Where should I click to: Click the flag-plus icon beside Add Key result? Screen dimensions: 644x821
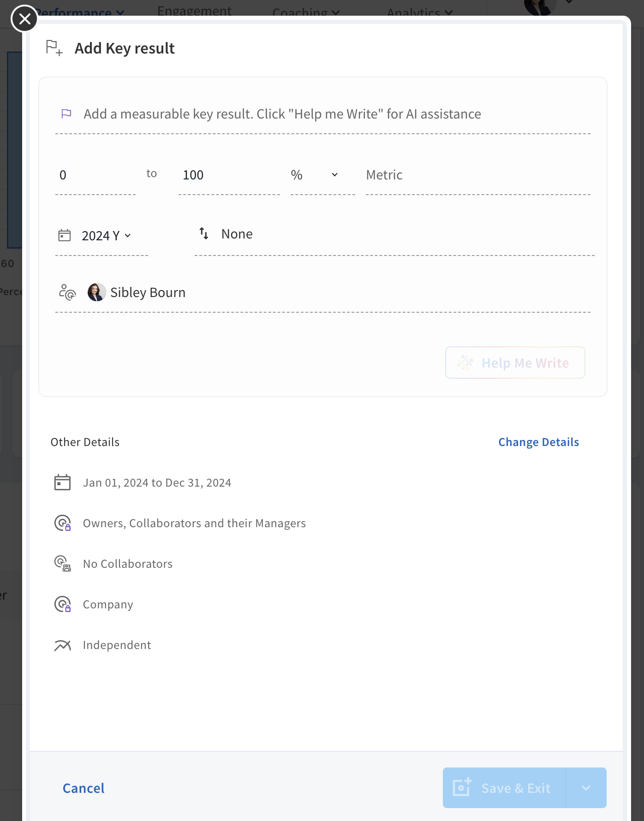point(54,48)
